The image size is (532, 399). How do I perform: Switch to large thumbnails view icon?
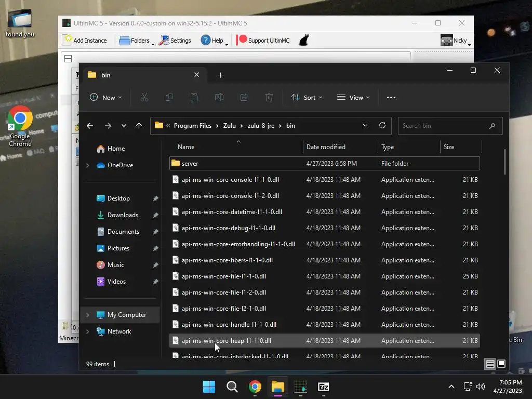[x=501, y=364]
